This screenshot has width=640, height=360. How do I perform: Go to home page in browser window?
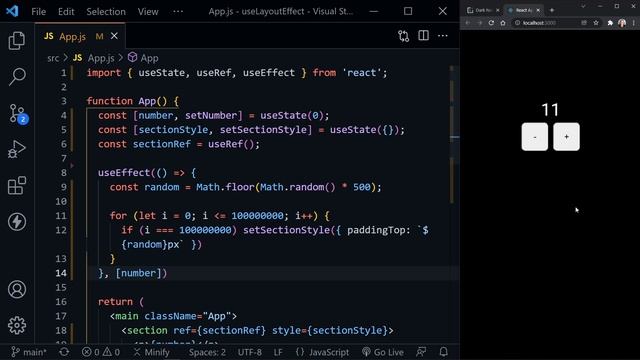click(x=503, y=23)
